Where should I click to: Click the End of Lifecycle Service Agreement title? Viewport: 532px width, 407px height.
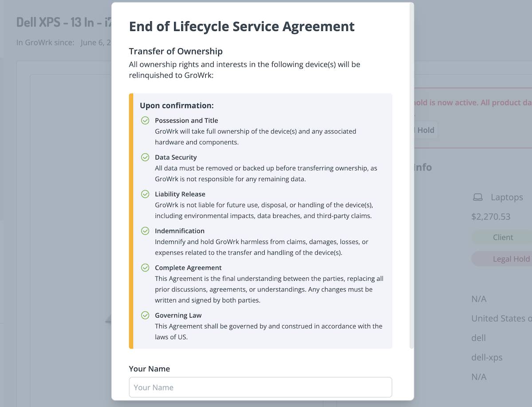click(242, 27)
